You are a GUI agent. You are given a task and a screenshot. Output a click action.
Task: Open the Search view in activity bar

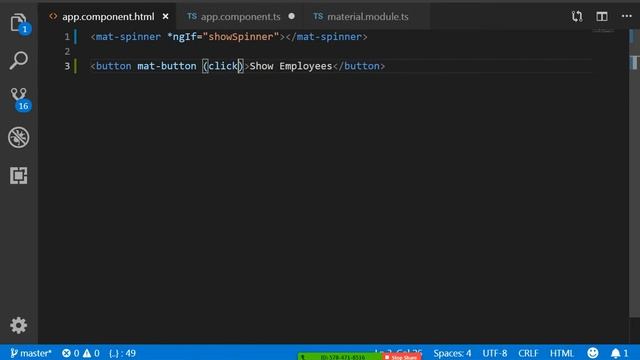click(19, 60)
